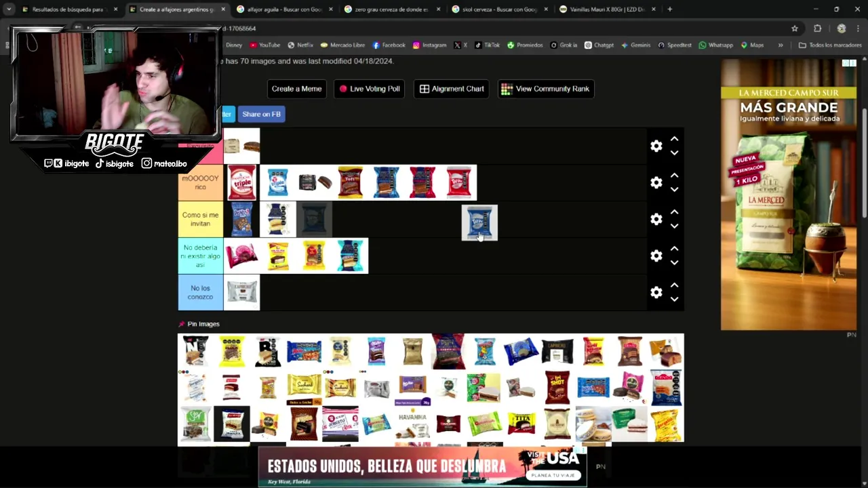
Task: Switch to Create a alfajores argentinos tab
Action: [178, 9]
